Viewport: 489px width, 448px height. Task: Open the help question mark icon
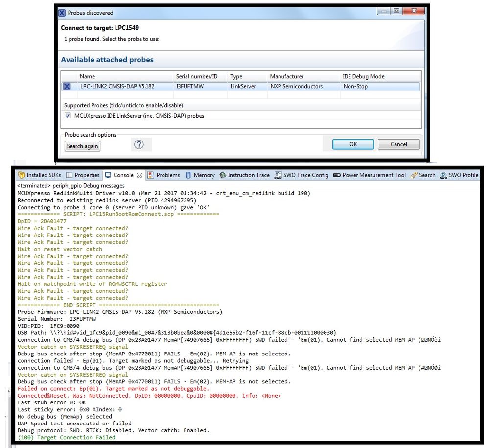pos(139,144)
